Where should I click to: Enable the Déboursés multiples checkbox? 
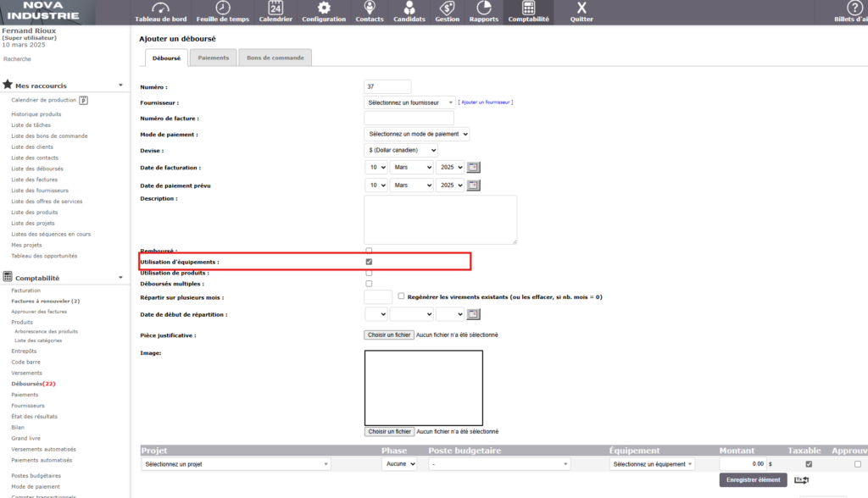pyautogui.click(x=369, y=284)
